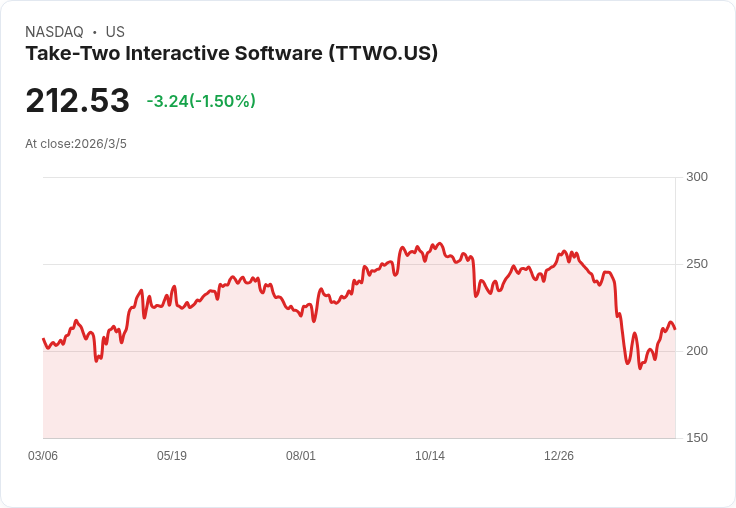
Task: Click the At close 2026/3/5 timestamp
Action: (76, 144)
